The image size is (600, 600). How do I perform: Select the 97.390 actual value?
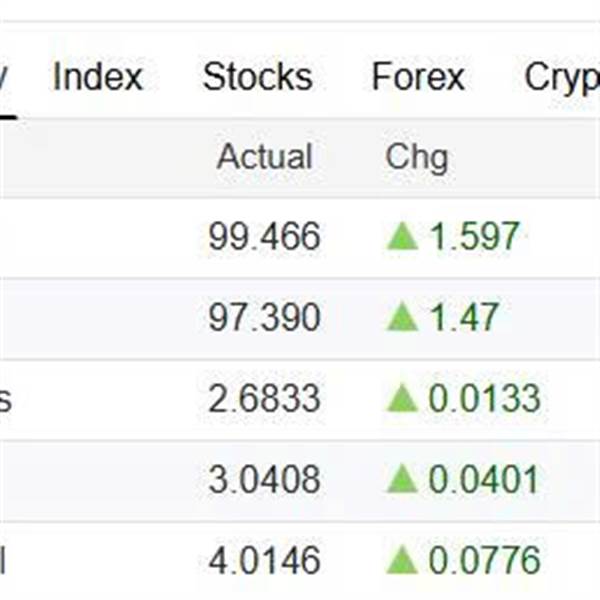(x=264, y=317)
